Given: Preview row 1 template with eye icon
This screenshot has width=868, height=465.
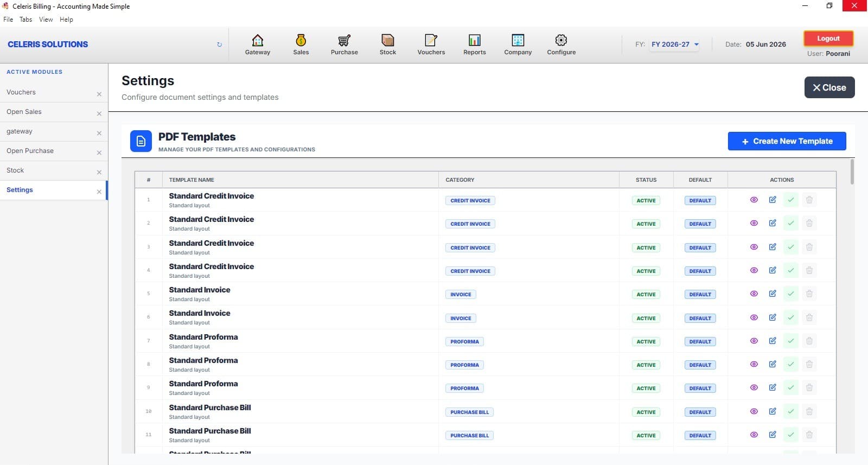Looking at the screenshot, I should tap(754, 200).
